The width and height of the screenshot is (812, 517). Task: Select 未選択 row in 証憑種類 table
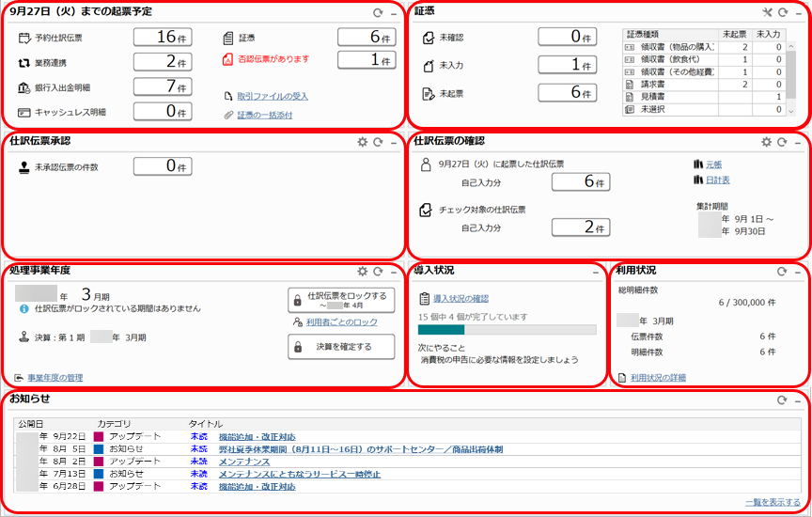(x=705, y=109)
